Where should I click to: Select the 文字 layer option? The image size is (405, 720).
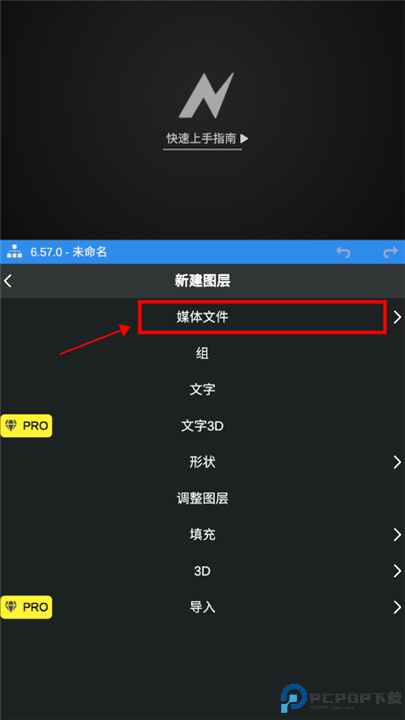202,389
